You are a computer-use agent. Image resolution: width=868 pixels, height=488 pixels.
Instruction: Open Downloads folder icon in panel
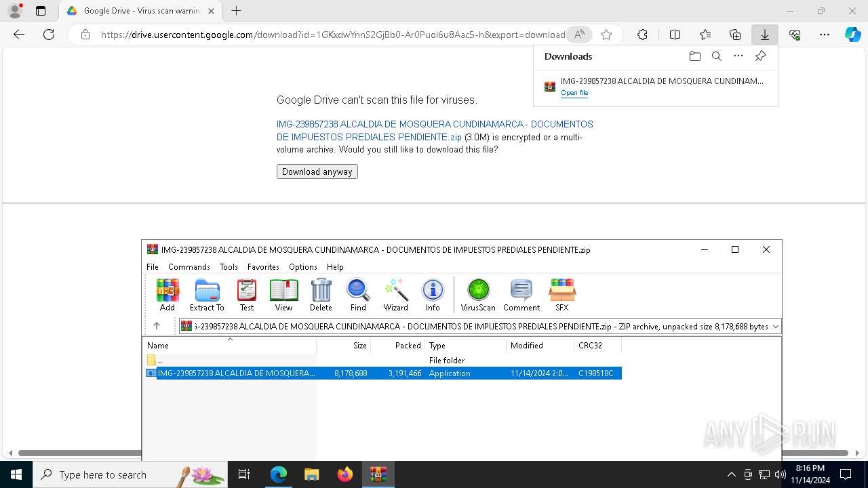tap(695, 56)
